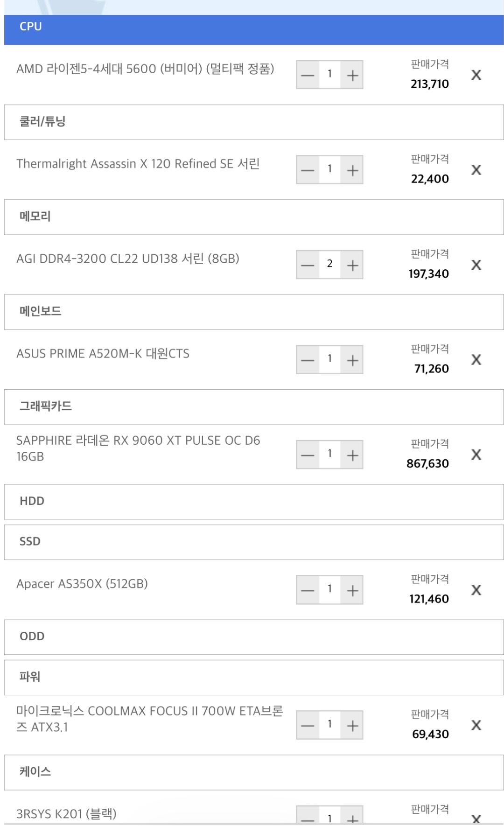Remove the SAPPHIRE RX 9060 XT card

pyautogui.click(x=476, y=455)
